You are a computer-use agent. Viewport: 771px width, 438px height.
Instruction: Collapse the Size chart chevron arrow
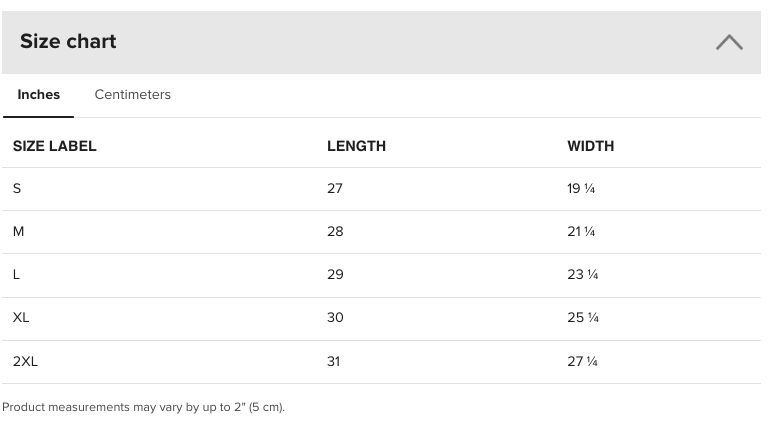point(729,42)
